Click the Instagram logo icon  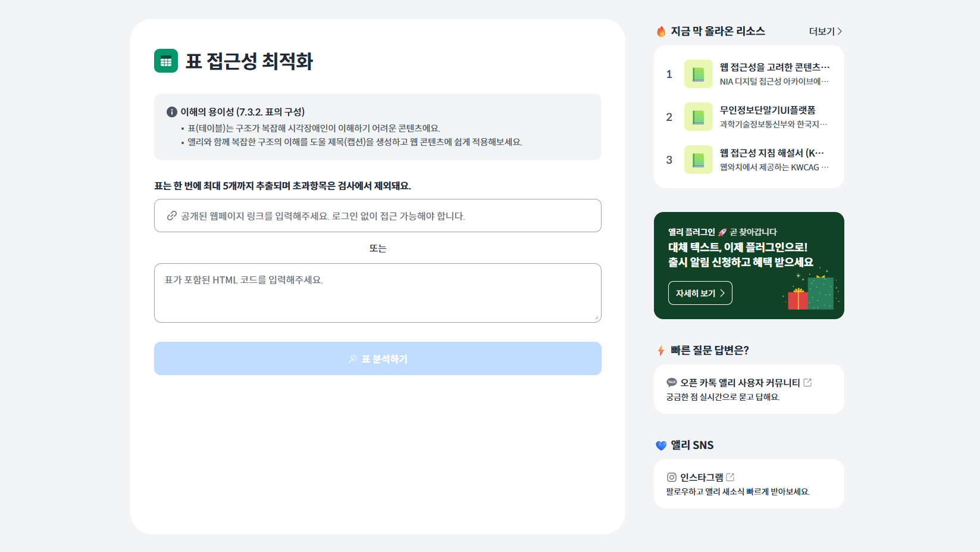672,477
